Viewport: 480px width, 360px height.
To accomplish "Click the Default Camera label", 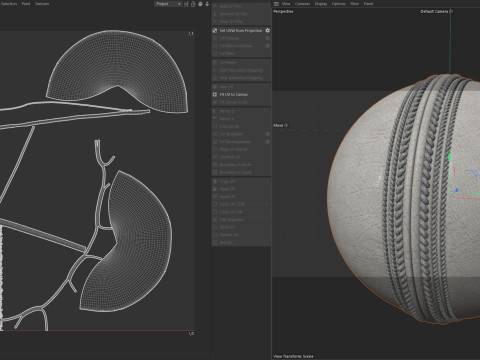I will click(434, 11).
